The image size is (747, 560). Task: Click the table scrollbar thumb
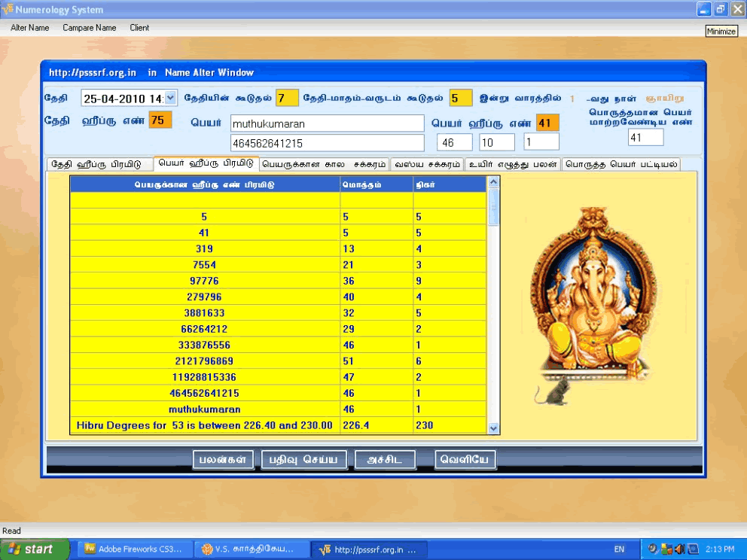[493, 207]
